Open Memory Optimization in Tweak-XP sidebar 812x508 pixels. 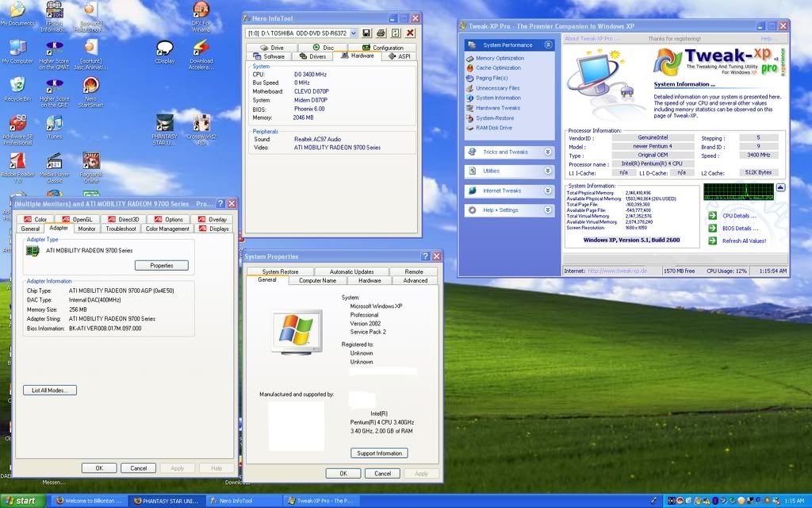(x=500, y=58)
